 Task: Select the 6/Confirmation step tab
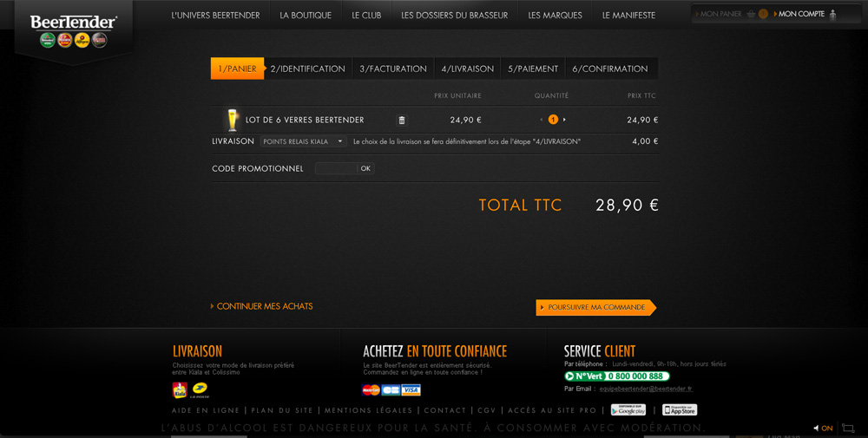coord(610,69)
